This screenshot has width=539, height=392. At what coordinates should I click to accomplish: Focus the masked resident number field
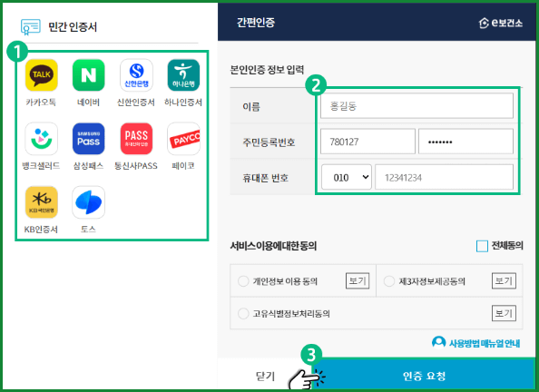tap(465, 142)
